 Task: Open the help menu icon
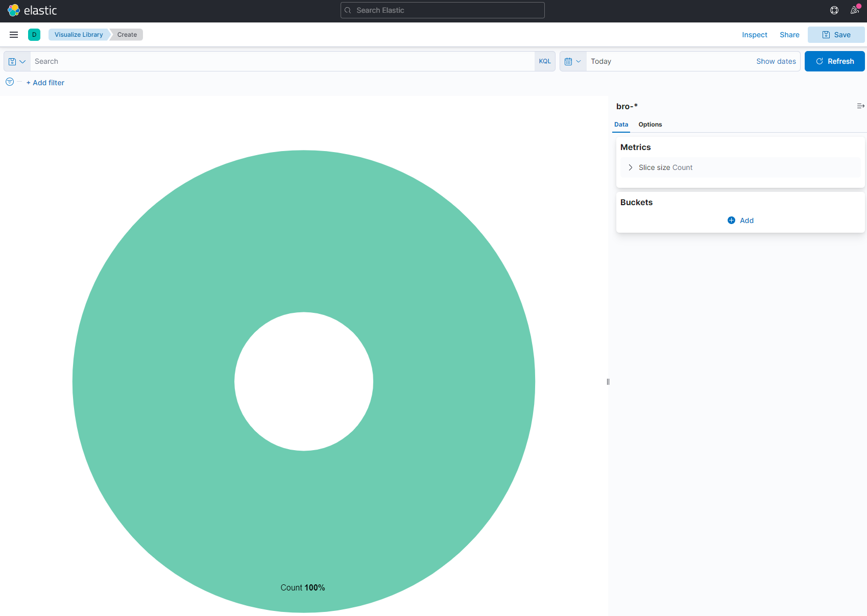click(834, 10)
